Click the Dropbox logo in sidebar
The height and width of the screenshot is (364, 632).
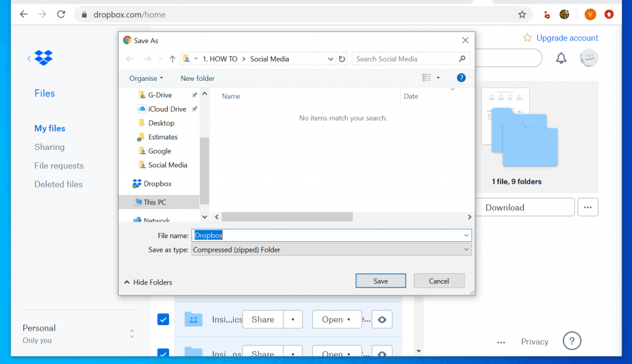[44, 57]
